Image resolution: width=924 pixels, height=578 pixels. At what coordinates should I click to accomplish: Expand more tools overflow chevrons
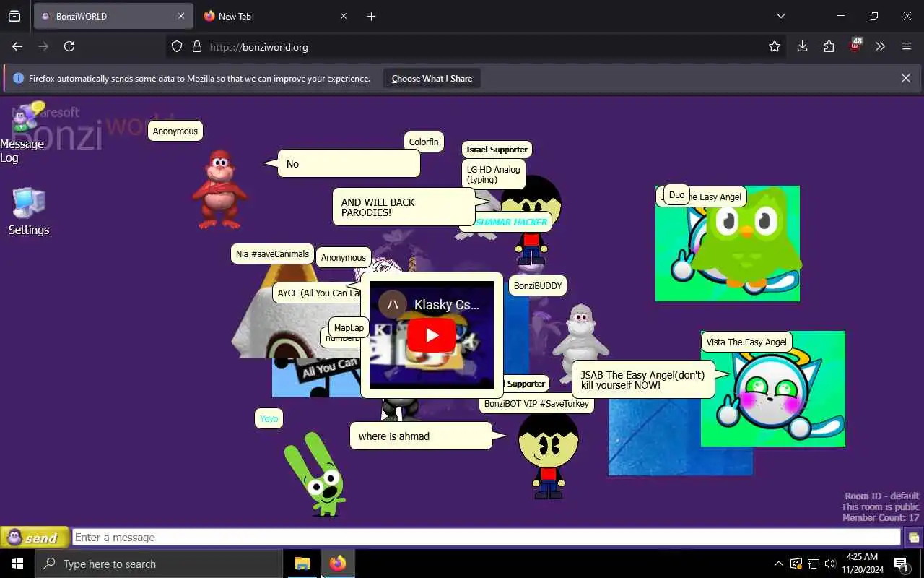click(x=880, y=46)
